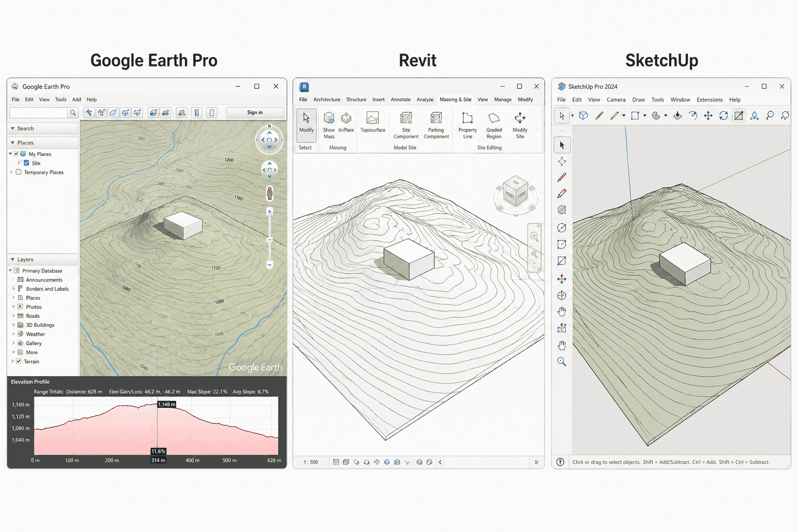Click Google Earth look-around compass ring
The width and height of the screenshot is (798, 532).
point(269,139)
